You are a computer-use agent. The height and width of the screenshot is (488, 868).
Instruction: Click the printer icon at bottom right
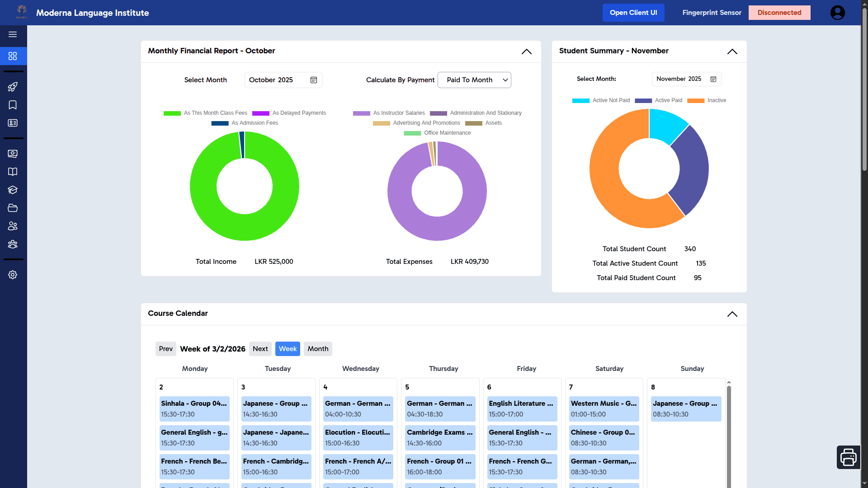849,457
